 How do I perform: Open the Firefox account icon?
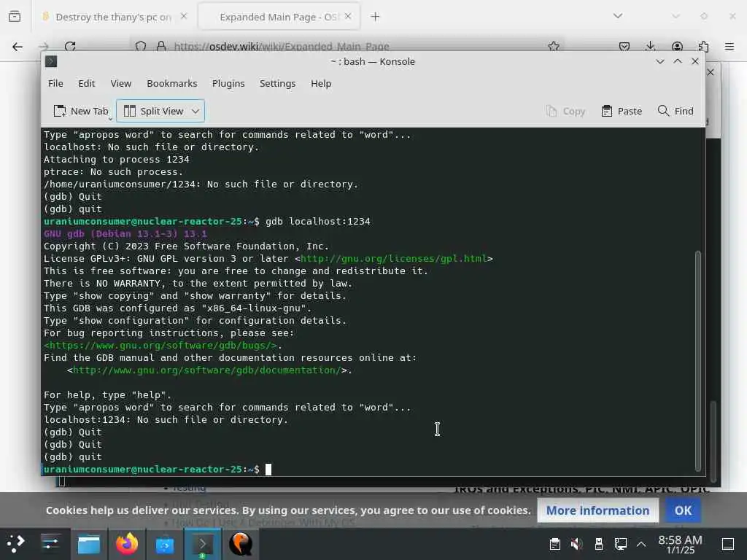click(677, 46)
